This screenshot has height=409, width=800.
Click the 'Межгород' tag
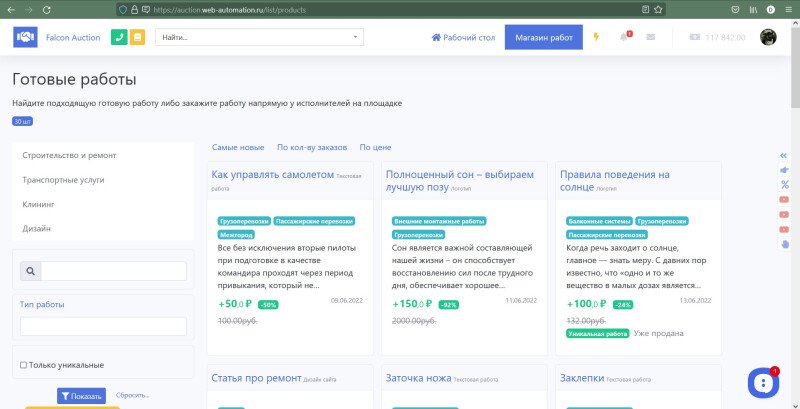(x=236, y=235)
